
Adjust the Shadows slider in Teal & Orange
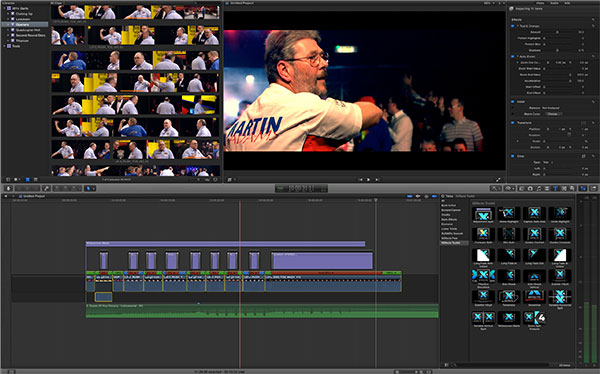point(557,50)
